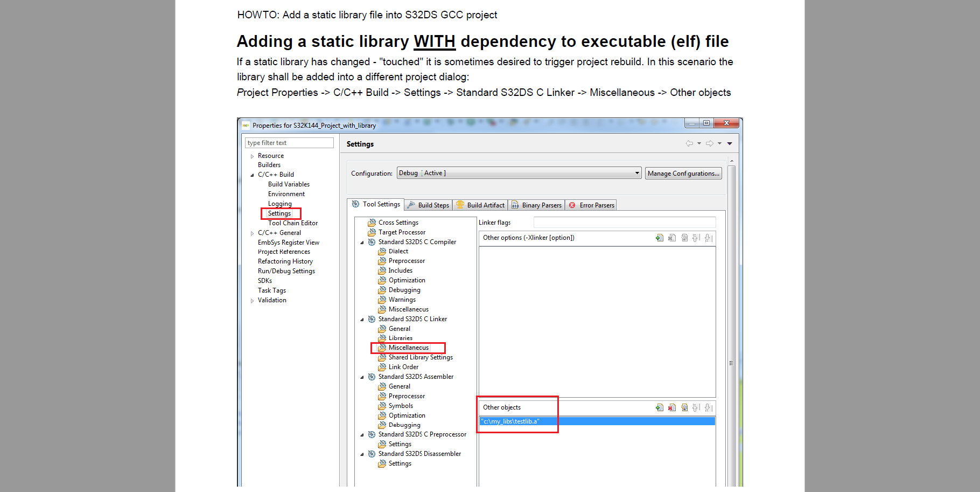The image size is (980, 492).
Task: Select Target Processor tree item
Action: point(402,232)
